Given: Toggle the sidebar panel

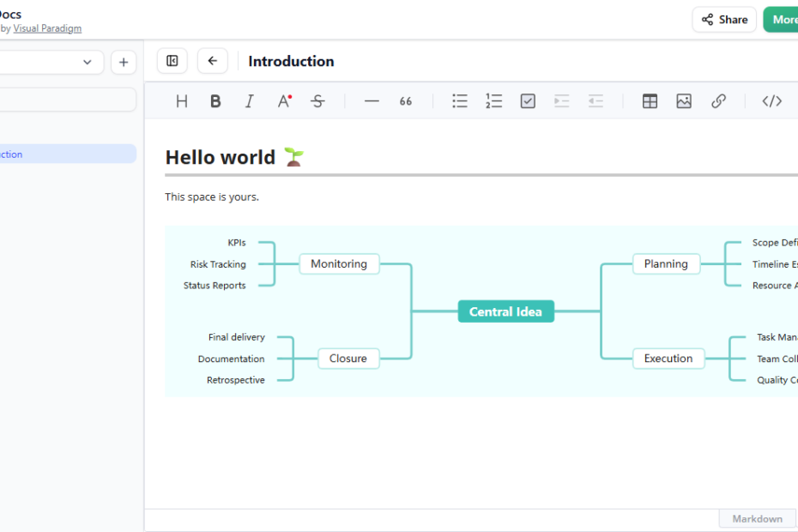Looking at the screenshot, I should tap(172, 61).
